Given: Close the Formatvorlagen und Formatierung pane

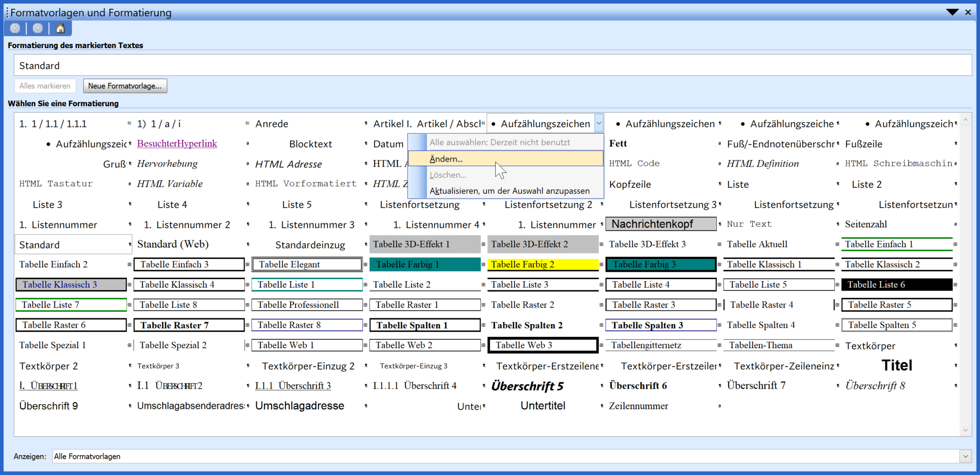Looking at the screenshot, I should click(x=968, y=12).
